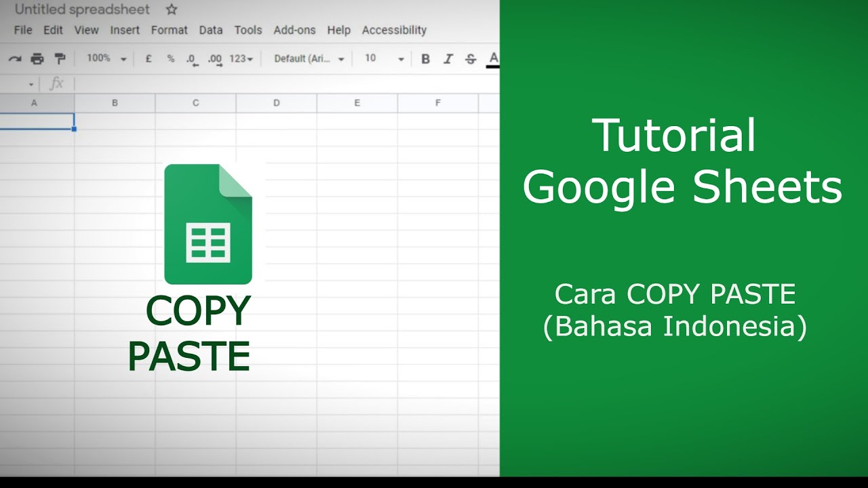This screenshot has height=488, width=868.
Task: Open the Add-ons menu
Action: pyautogui.click(x=294, y=30)
